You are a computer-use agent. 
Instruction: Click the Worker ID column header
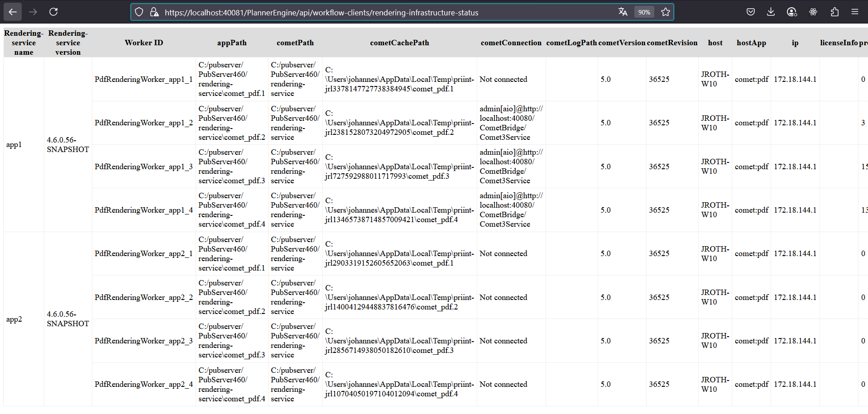(x=144, y=43)
